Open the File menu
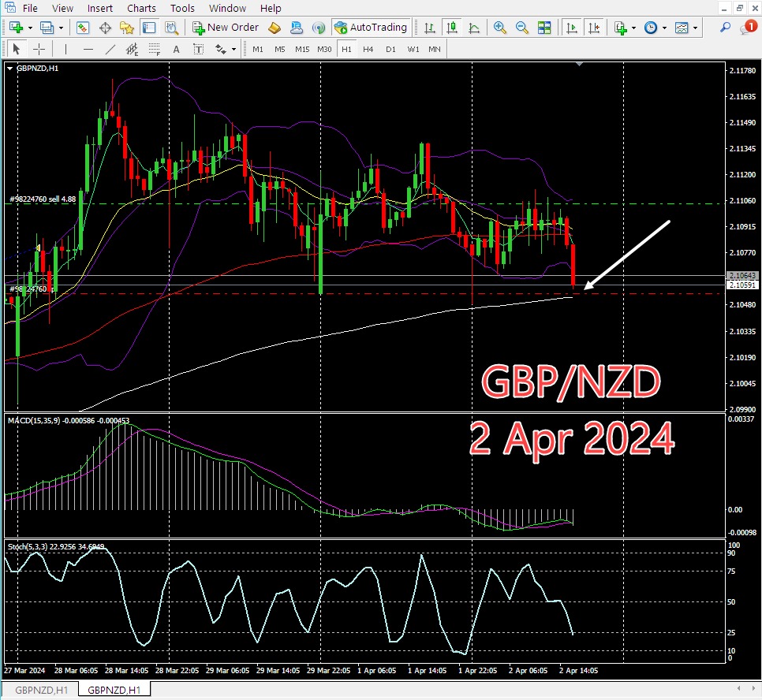Image resolution: width=762 pixels, height=700 pixels. 30,8
